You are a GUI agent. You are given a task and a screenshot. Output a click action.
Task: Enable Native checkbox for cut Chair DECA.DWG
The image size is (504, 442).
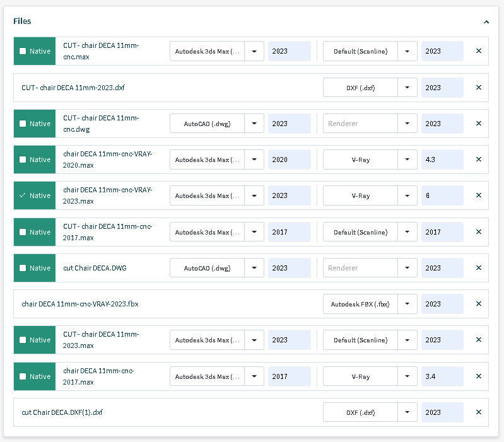coord(23,268)
